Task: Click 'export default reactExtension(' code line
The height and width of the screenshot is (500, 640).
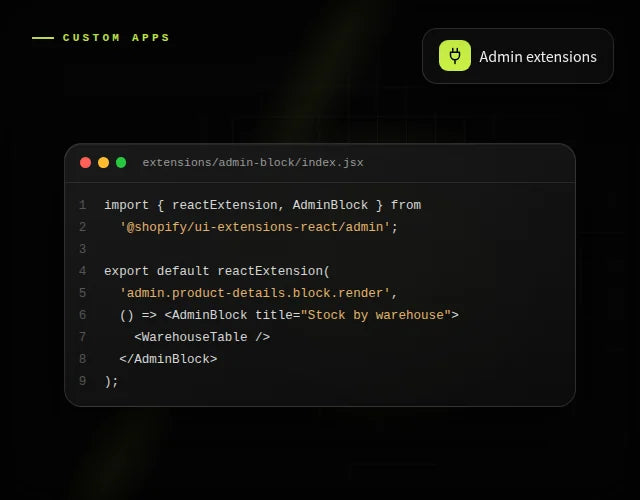Action: (x=217, y=271)
